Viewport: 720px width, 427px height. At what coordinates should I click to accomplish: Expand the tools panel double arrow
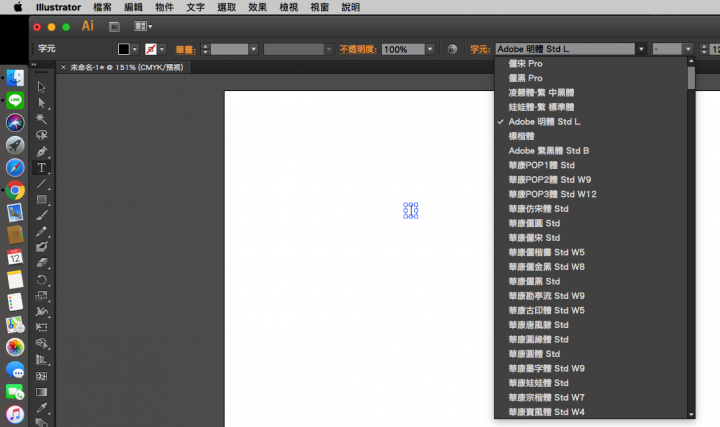point(34,65)
